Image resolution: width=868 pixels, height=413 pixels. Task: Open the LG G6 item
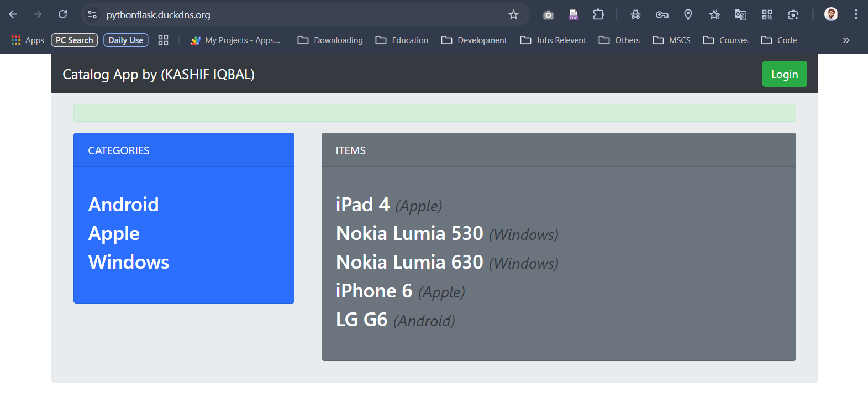pyautogui.click(x=362, y=320)
